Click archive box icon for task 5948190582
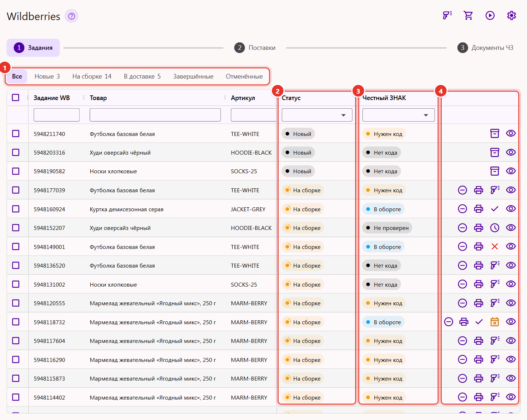Image resolution: width=527 pixels, height=420 pixels. tap(495, 171)
